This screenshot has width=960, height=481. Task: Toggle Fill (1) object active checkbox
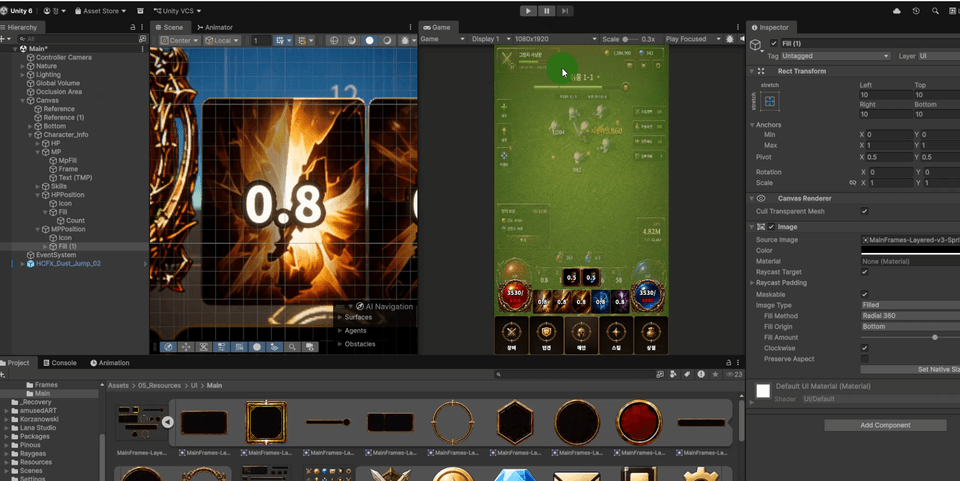click(774, 43)
